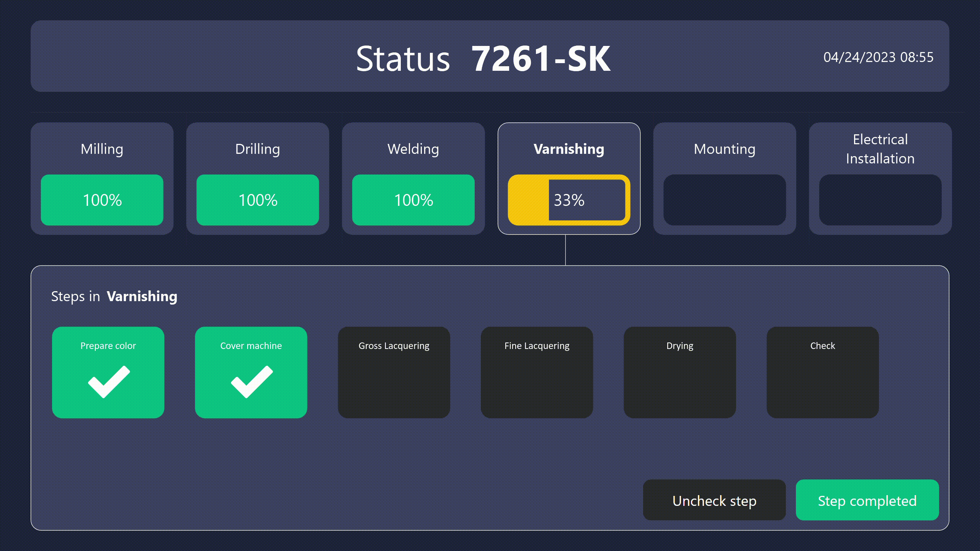Click the Varnishing 33% progress bar
The image size is (980, 551).
pyautogui.click(x=569, y=200)
